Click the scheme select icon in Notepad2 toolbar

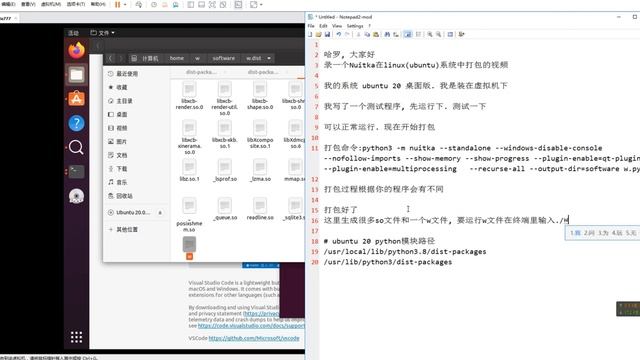tap(450, 35)
